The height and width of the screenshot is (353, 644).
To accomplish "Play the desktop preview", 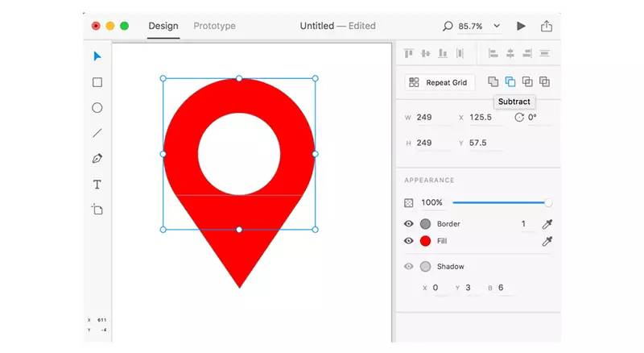I will (521, 26).
